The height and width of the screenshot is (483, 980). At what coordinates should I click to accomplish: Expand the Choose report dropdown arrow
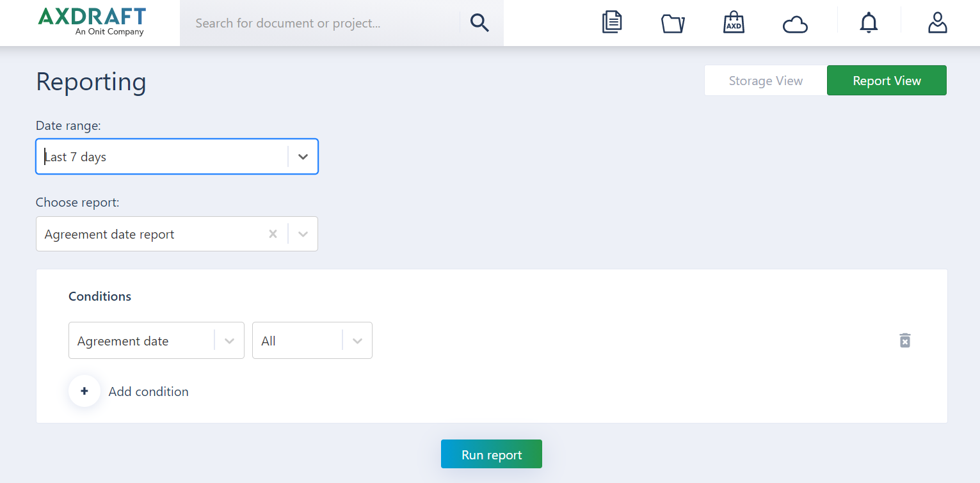point(303,234)
